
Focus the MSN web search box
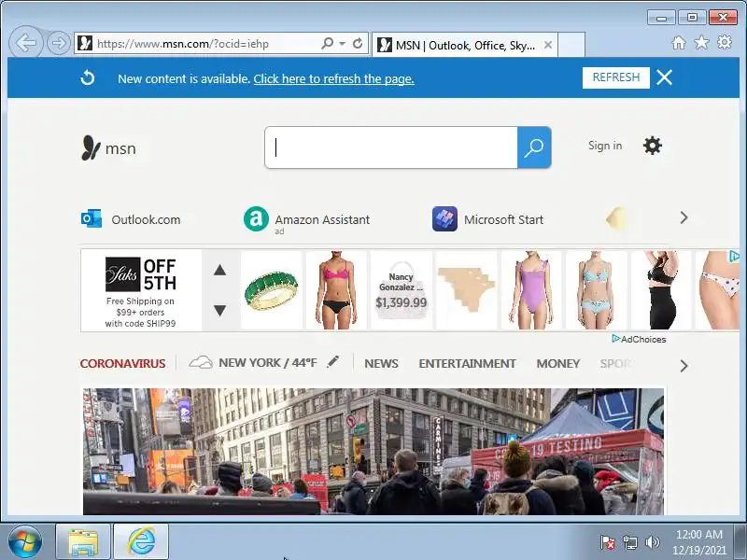(x=391, y=147)
